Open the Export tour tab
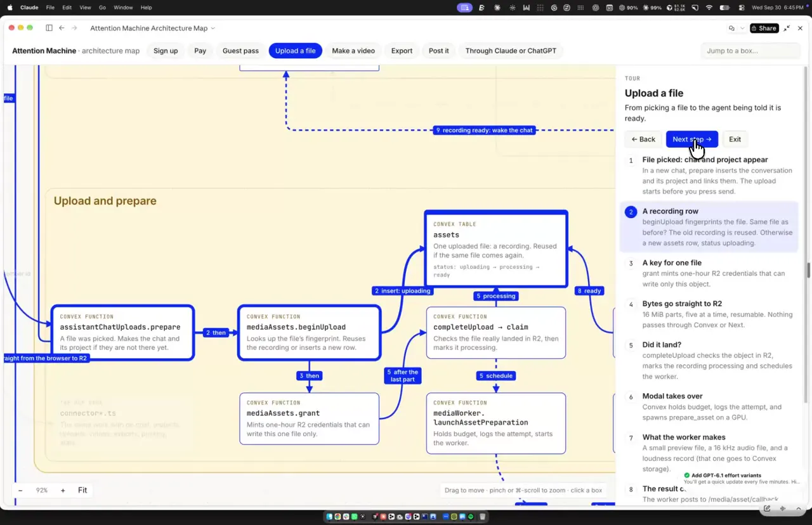This screenshot has height=525, width=812. (402, 51)
